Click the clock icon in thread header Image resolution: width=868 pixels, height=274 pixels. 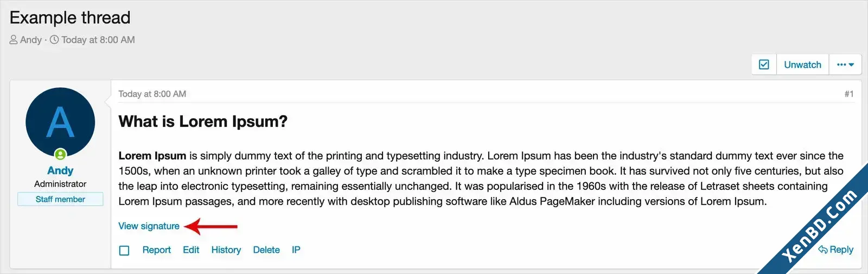pyautogui.click(x=54, y=40)
